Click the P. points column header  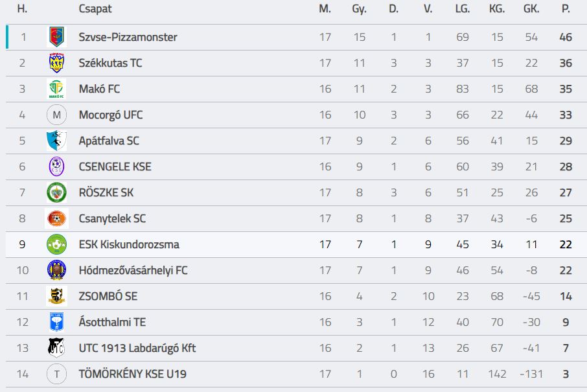point(566,9)
